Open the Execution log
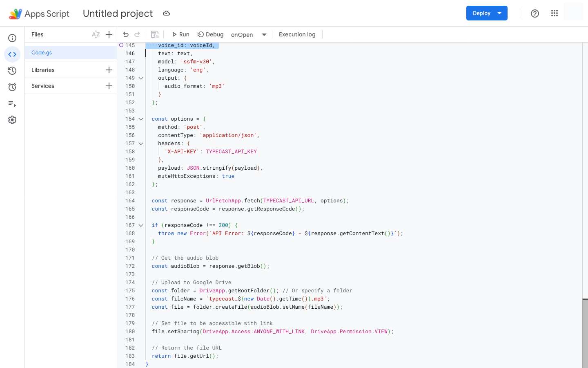The image size is (588, 368). [297, 34]
